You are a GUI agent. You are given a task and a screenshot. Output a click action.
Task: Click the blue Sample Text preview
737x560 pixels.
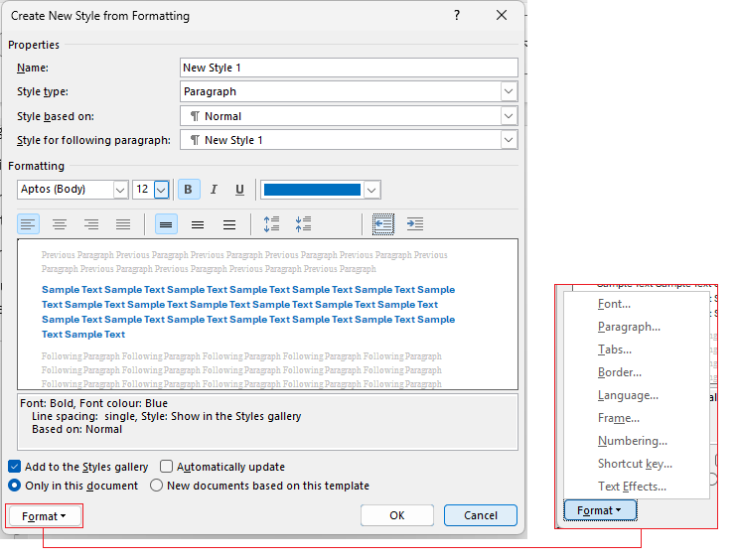point(248,312)
